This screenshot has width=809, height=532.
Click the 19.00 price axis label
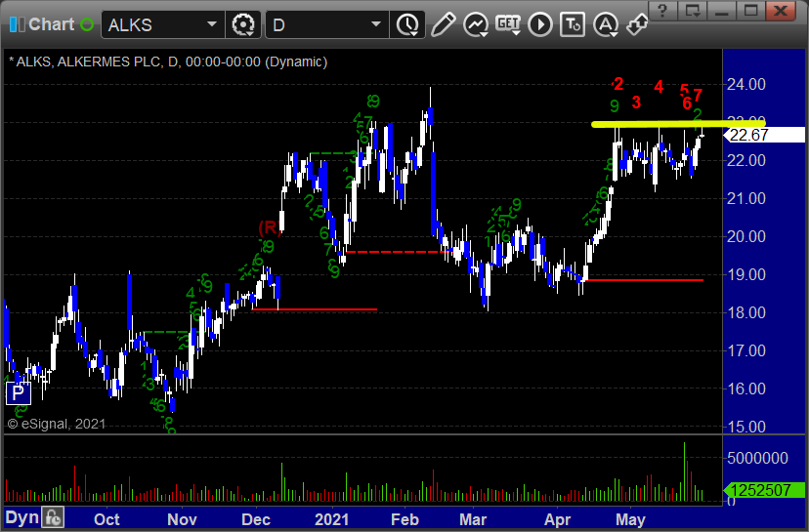point(746,274)
